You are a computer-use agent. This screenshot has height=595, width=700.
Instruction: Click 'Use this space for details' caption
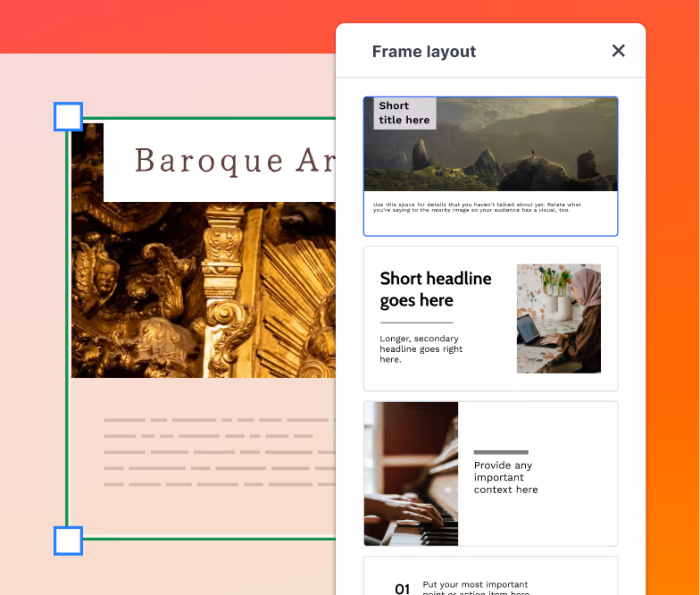tap(477, 207)
